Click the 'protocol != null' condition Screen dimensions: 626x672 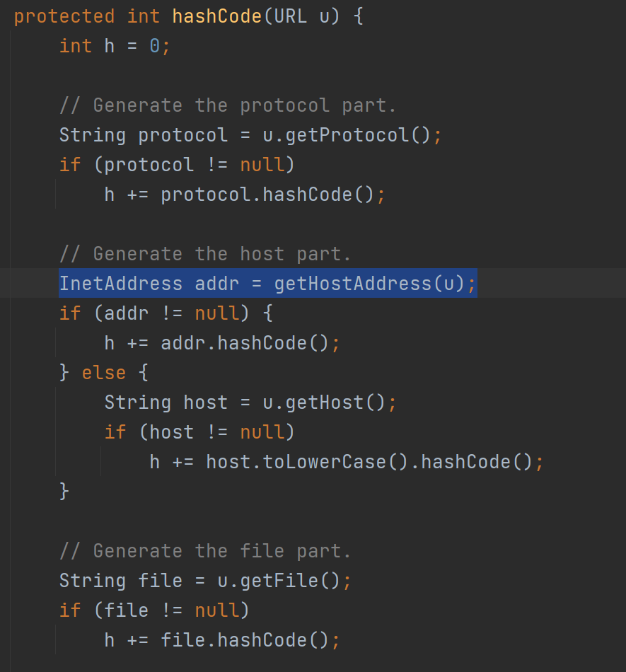(x=194, y=165)
